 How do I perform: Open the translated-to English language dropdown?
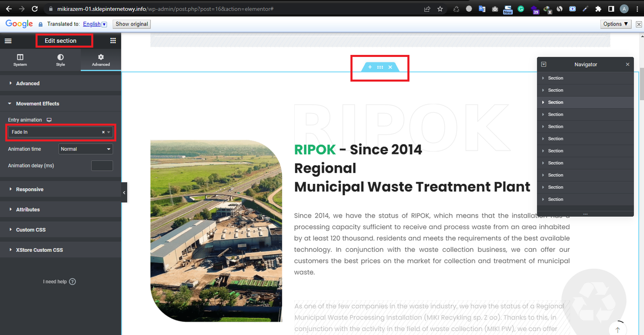click(x=95, y=24)
